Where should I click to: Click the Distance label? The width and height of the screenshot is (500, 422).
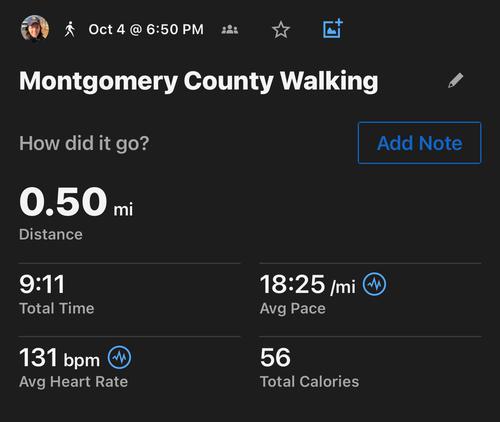tap(51, 235)
